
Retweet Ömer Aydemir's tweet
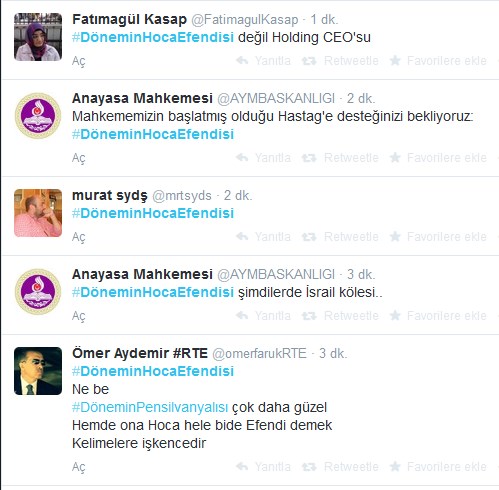(340, 467)
